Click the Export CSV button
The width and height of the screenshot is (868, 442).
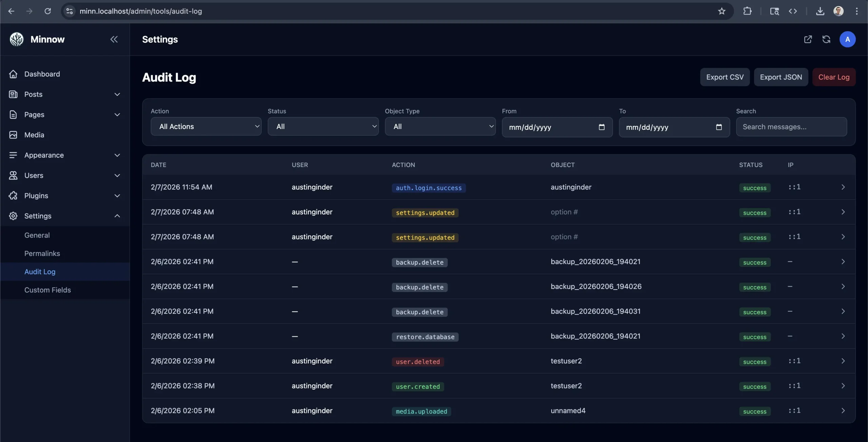pos(725,77)
